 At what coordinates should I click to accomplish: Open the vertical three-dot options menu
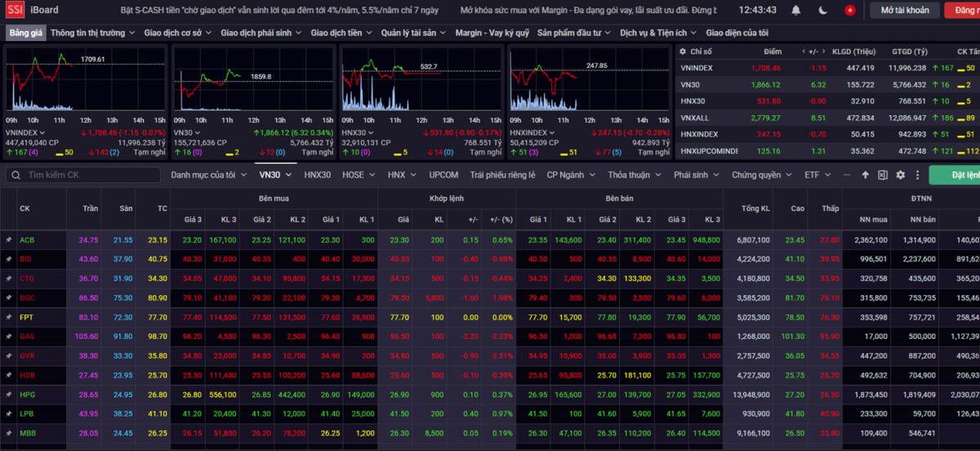point(916,175)
